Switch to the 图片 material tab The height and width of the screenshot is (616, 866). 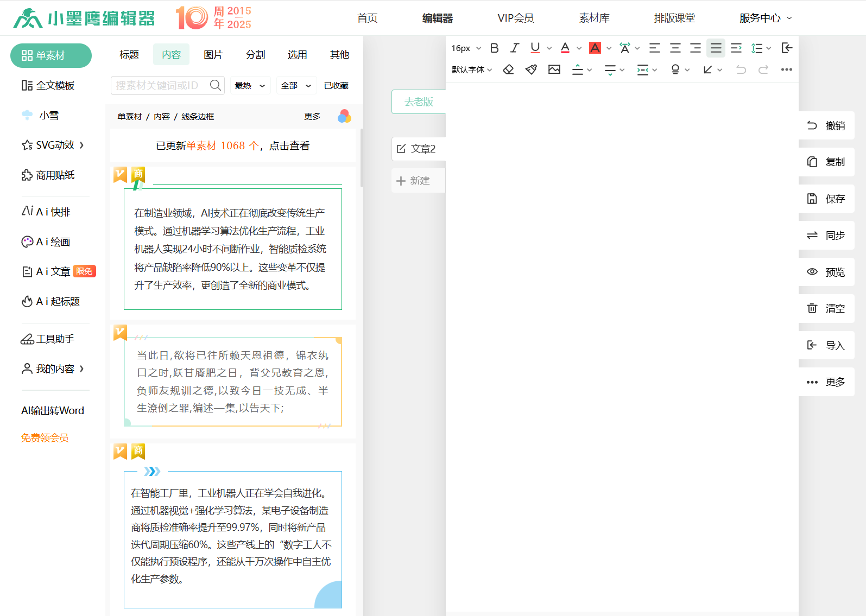pyautogui.click(x=213, y=55)
